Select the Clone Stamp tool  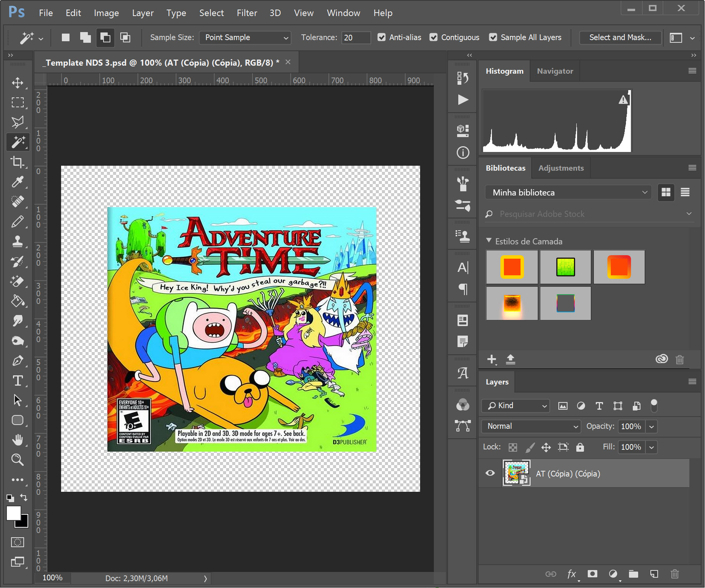click(x=18, y=241)
